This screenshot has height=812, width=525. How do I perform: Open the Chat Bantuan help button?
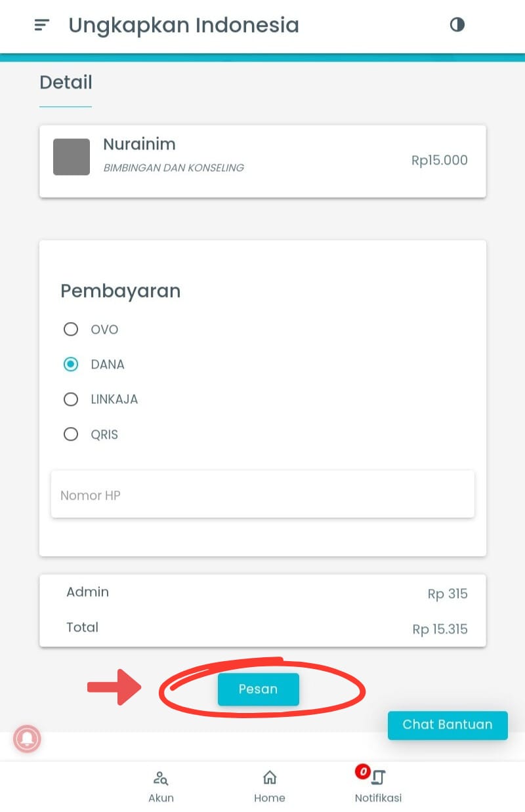[448, 725]
